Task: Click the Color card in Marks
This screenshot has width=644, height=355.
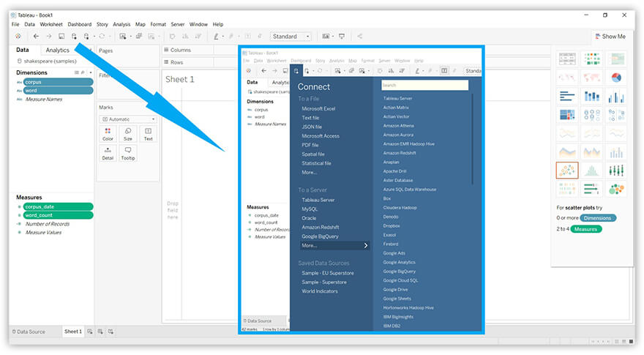Action: [108, 134]
